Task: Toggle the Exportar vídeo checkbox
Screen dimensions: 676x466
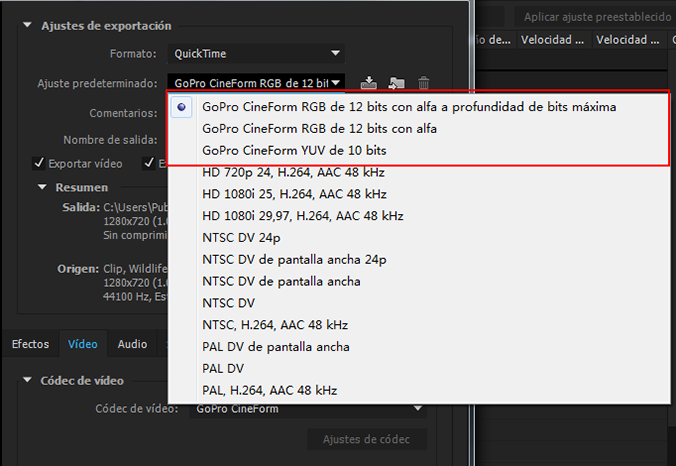Action: click(39, 163)
